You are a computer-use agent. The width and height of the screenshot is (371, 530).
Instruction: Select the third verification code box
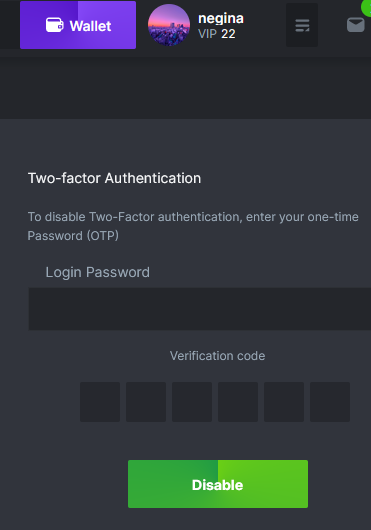[192, 402]
